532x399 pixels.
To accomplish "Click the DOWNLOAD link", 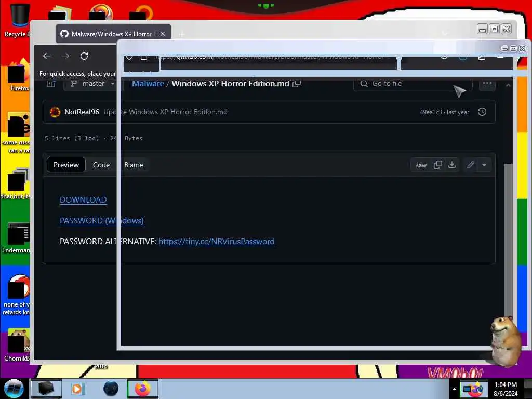I will click(x=83, y=200).
